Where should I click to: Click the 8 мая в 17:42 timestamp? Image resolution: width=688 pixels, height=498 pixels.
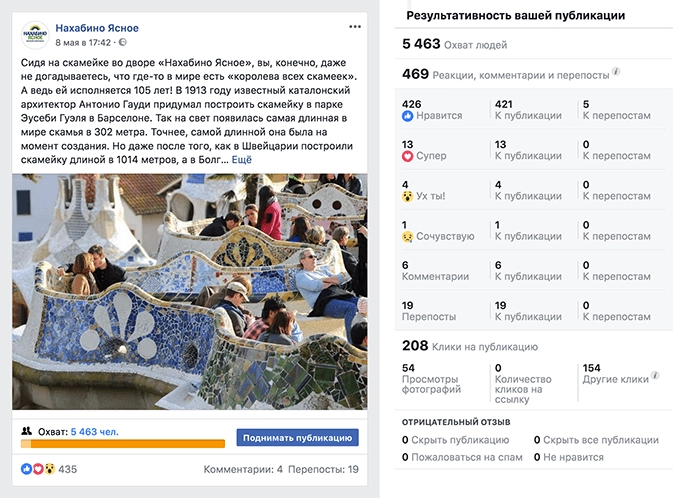click(83, 43)
